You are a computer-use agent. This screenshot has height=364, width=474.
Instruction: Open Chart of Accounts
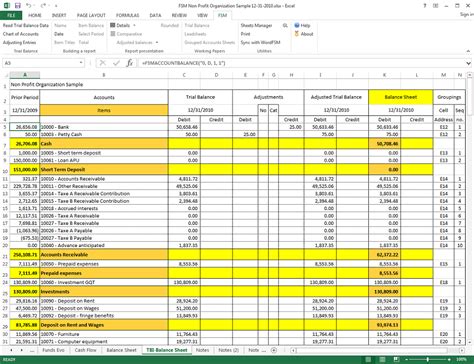tap(21, 34)
